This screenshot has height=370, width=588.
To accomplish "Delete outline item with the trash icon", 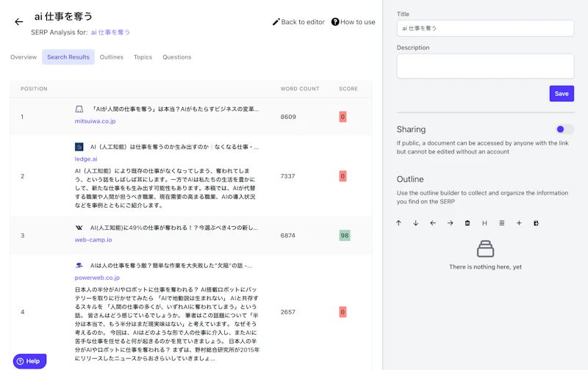I will pos(467,223).
